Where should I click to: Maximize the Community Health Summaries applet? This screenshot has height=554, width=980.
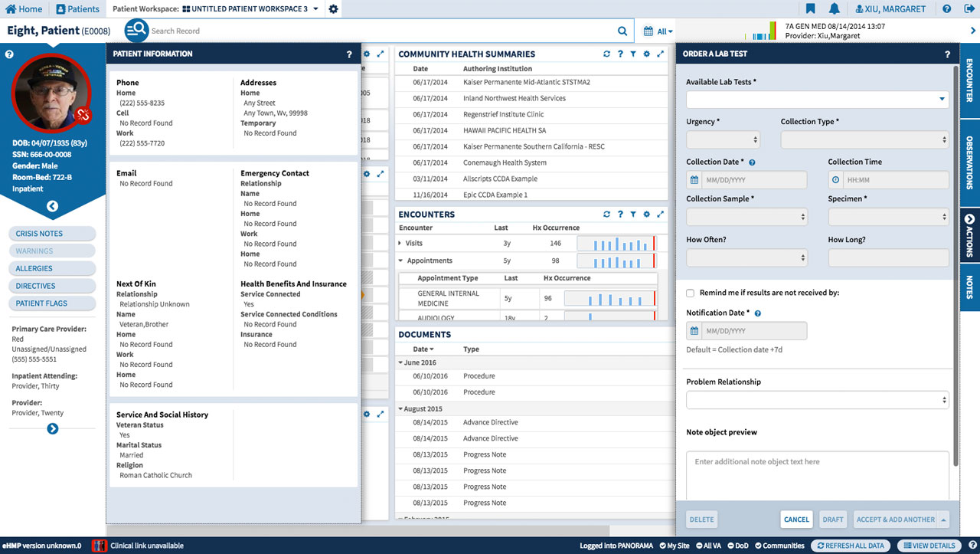661,54
